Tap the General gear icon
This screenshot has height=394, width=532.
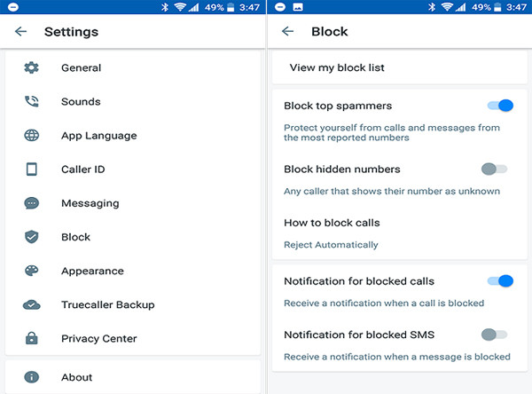[32, 68]
